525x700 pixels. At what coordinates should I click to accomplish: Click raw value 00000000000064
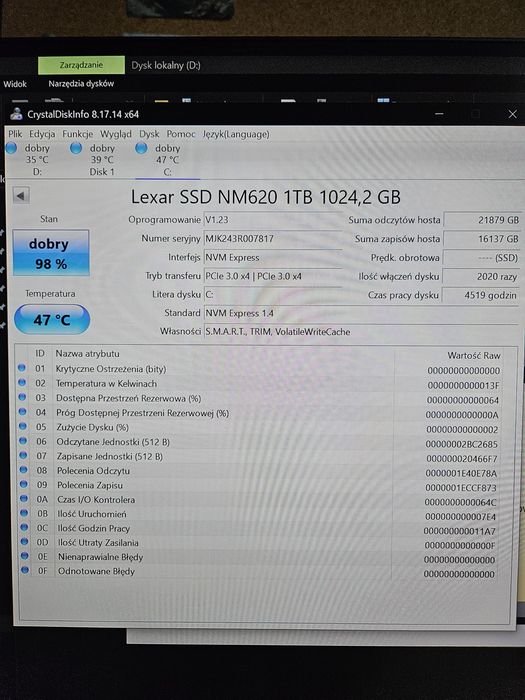tap(463, 400)
